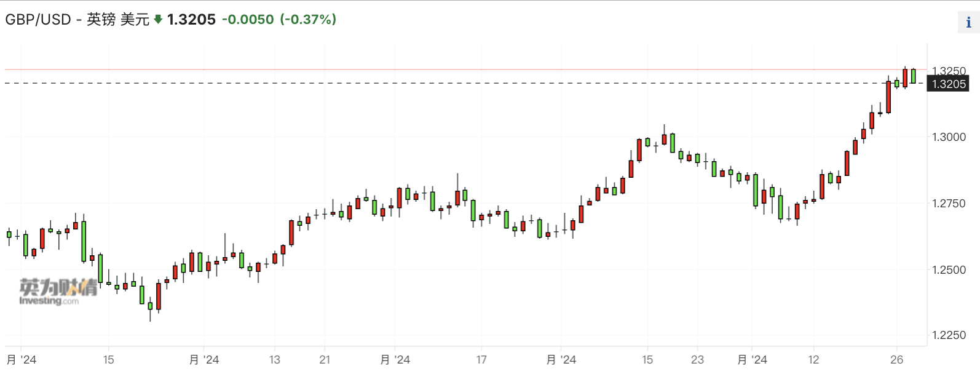980x390 pixels.
Task: Click the 1.2750 price axis label
Action: (x=949, y=204)
